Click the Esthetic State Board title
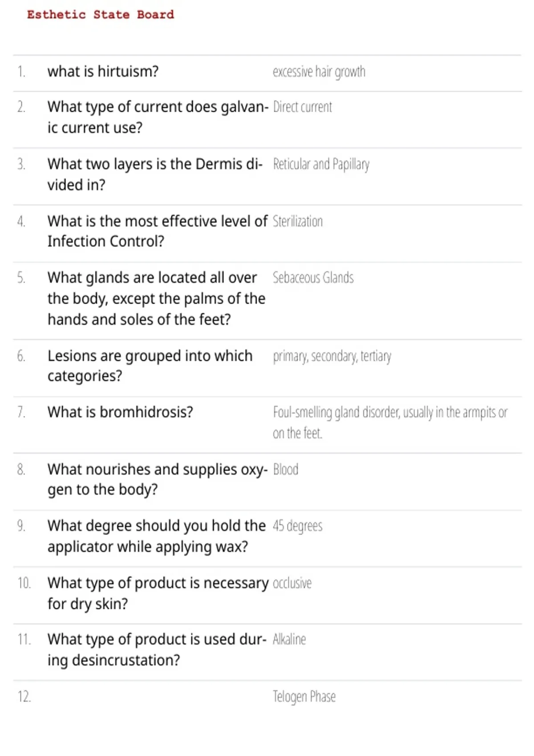Screen dimensions: 534x756 point(101,15)
